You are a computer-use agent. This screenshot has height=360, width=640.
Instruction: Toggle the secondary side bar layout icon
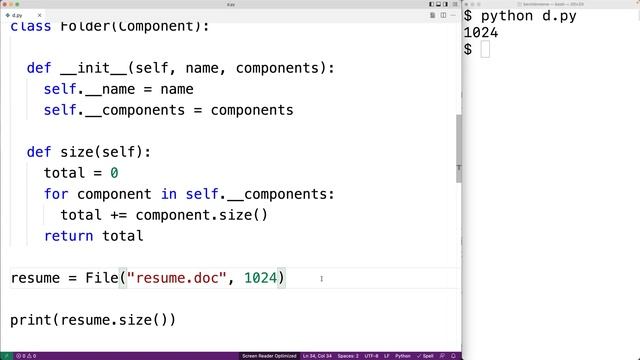point(445,4)
